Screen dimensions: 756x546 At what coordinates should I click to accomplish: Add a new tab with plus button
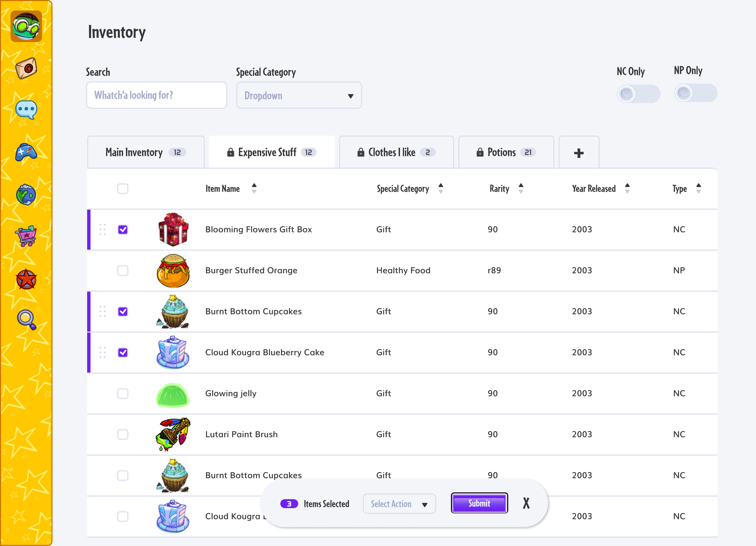pyautogui.click(x=579, y=153)
